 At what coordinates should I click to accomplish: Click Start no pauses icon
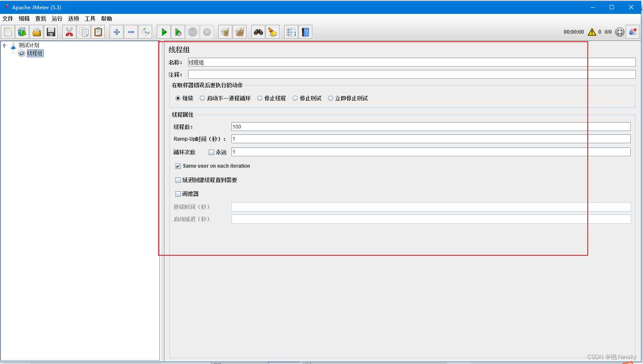(178, 32)
